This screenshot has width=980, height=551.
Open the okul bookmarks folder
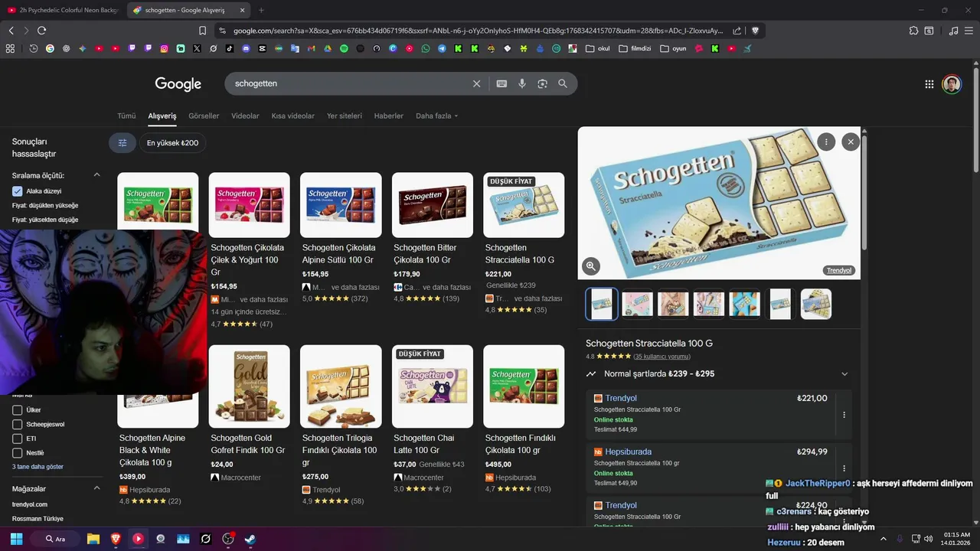(x=598, y=48)
